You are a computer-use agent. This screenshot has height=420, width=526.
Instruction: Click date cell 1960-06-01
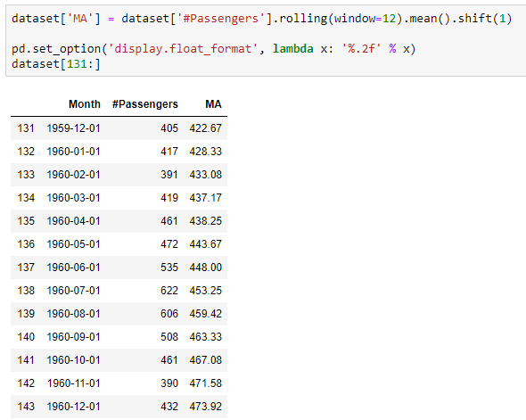click(x=73, y=267)
